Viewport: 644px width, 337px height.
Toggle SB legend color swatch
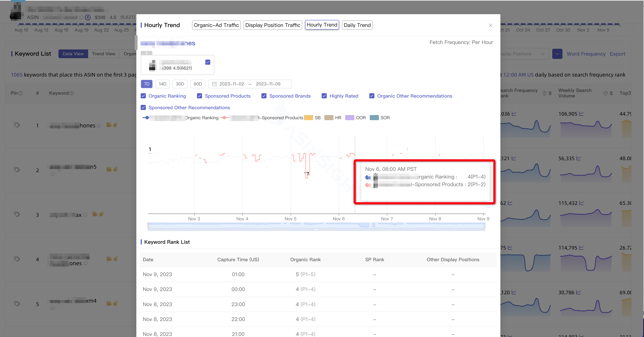coord(309,118)
